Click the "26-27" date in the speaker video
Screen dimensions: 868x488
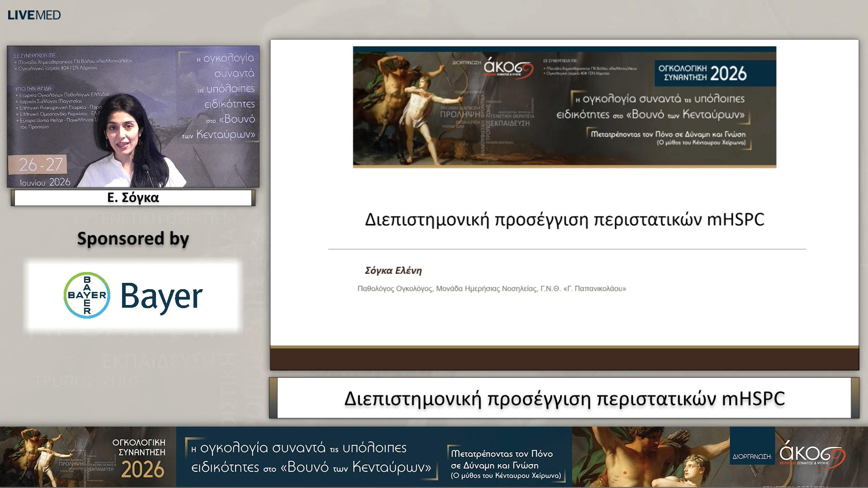(41, 165)
